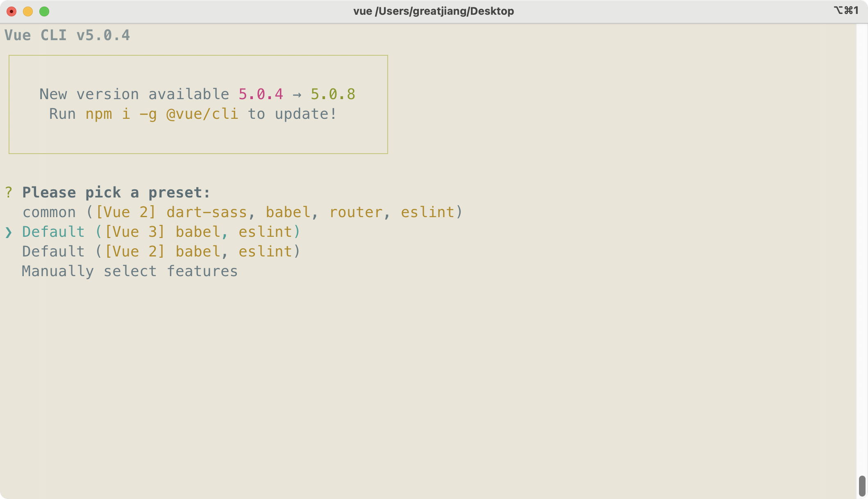Click the ⌥⌘1 window shortcut indicator
This screenshot has height=499, width=868.
click(846, 11)
